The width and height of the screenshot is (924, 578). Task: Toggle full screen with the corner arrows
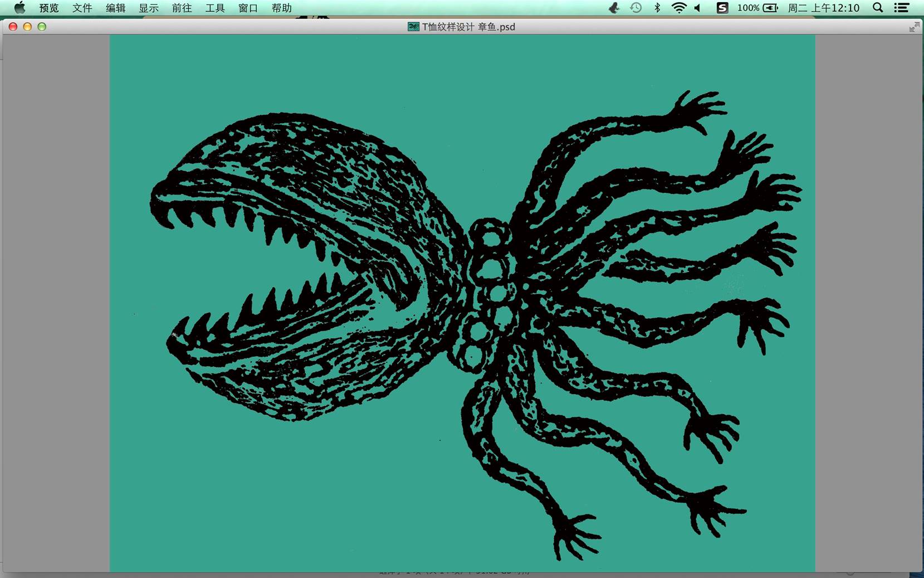point(914,27)
